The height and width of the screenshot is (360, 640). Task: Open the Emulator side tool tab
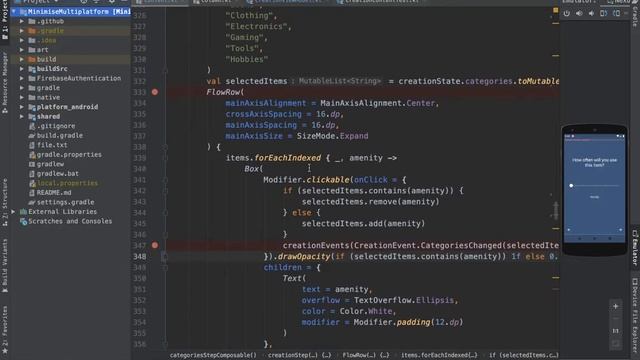[635, 247]
